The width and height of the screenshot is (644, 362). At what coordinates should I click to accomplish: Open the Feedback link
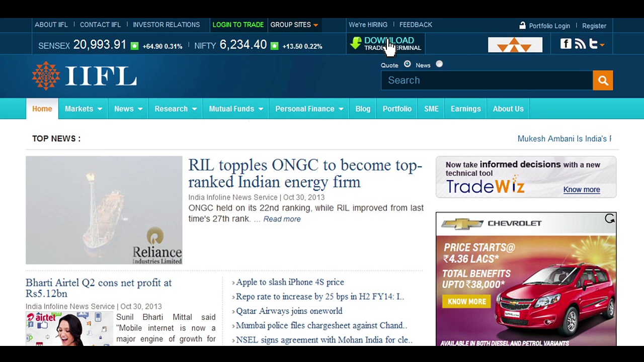[416, 25]
